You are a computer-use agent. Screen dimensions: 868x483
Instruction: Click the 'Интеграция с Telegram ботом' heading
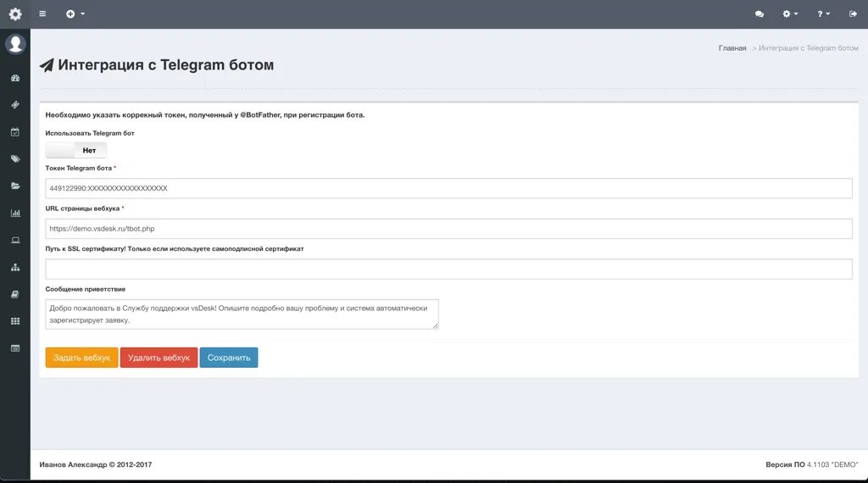pyautogui.click(x=165, y=64)
